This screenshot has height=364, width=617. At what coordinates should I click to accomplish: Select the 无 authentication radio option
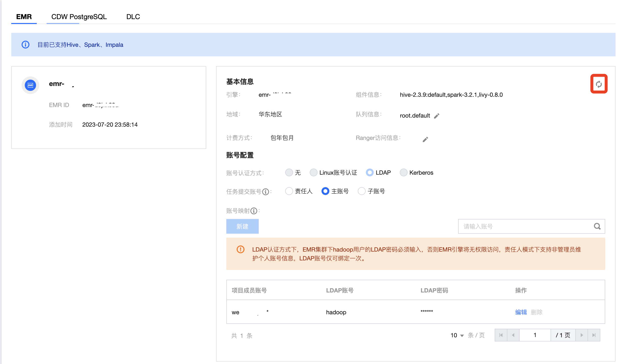tap(289, 172)
